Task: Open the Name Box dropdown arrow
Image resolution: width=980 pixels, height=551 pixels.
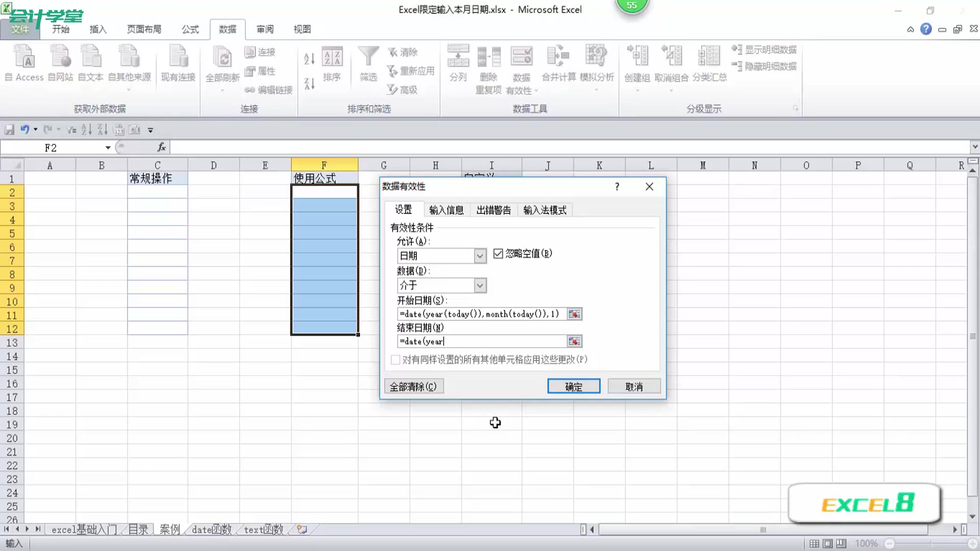Action: [x=108, y=147]
